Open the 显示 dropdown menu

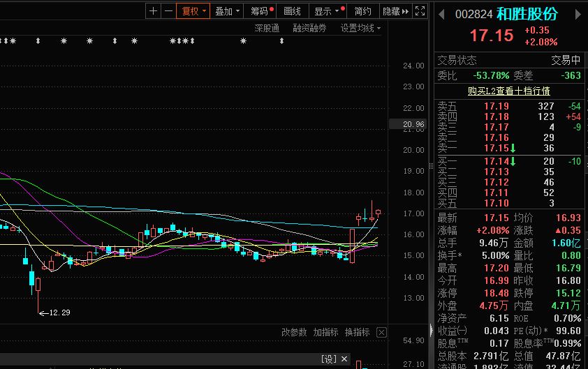coord(328,11)
